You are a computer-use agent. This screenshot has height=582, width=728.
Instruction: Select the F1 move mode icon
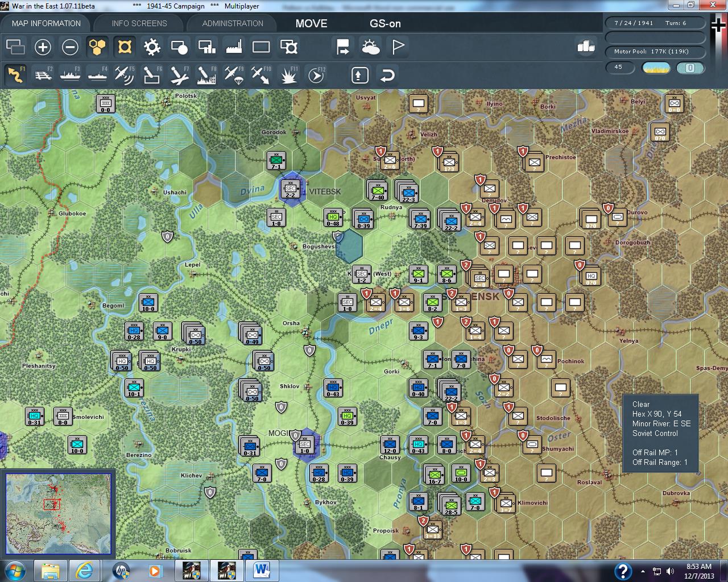click(15, 74)
